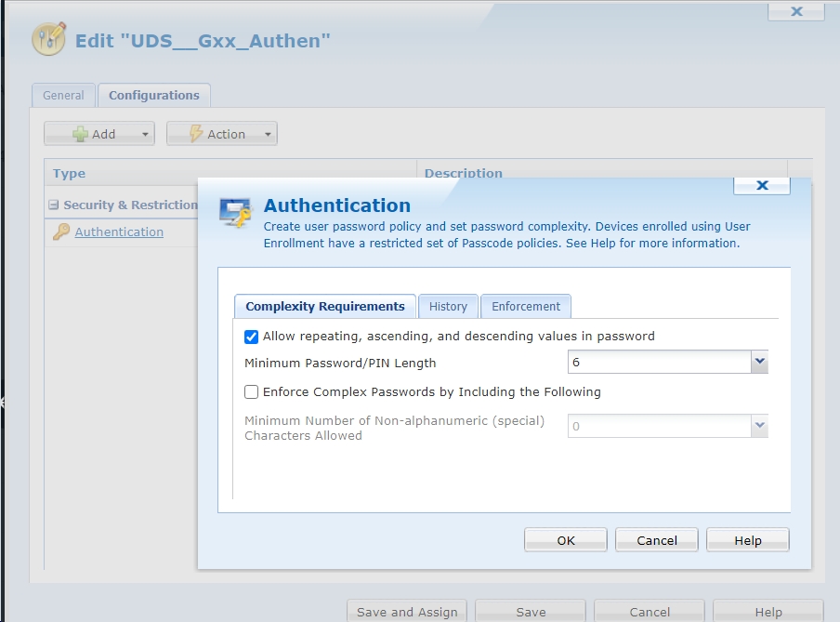
Task: Click the Edit profile pencil icon
Action: tap(49, 39)
